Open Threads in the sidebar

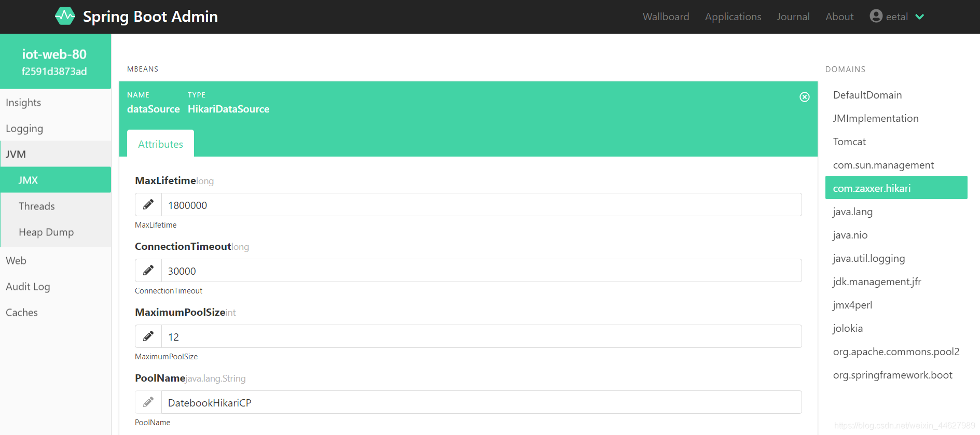pos(56,206)
